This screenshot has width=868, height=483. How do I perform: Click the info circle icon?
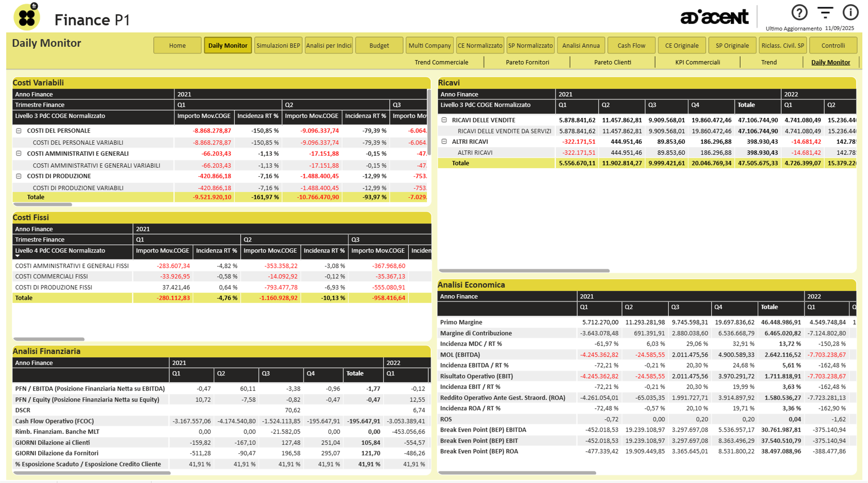click(850, 12)
